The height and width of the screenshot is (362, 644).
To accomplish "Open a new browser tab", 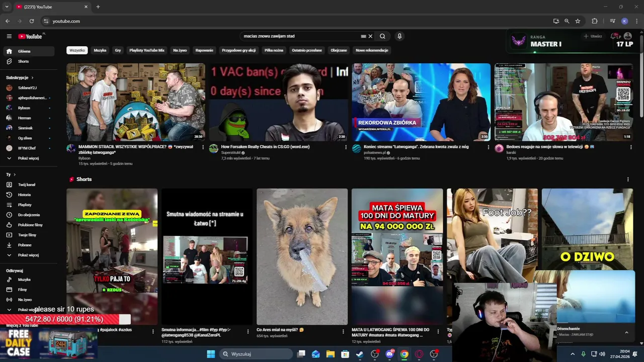I will (98, 7).
